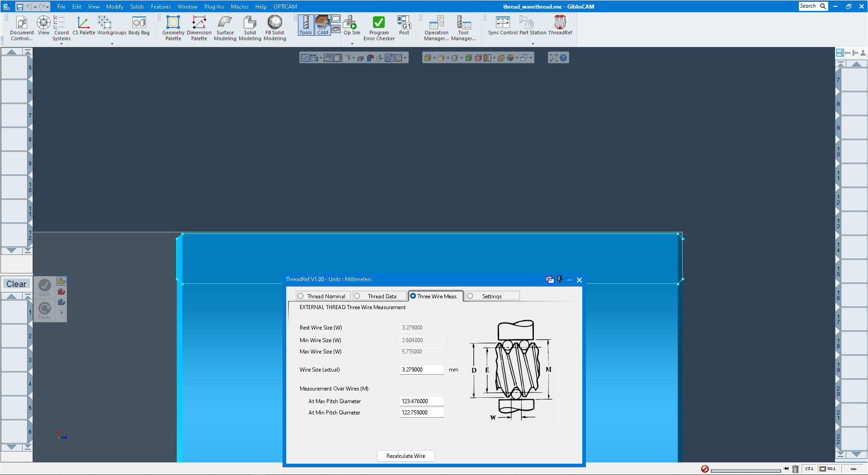Click the help question mark icon
The height and width of the screenshot is (475, 868).
coord(563,57)
